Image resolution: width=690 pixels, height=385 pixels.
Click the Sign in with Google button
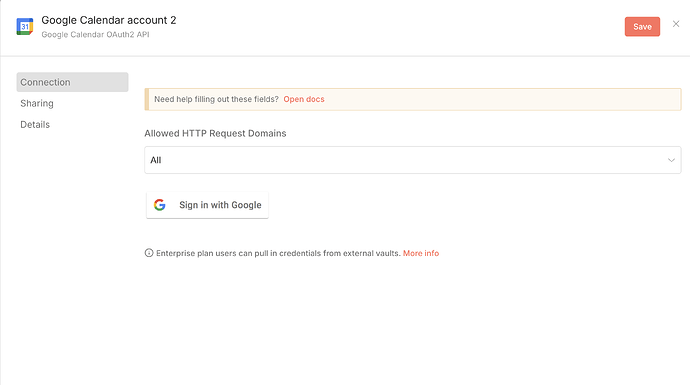tap(207, 205)
